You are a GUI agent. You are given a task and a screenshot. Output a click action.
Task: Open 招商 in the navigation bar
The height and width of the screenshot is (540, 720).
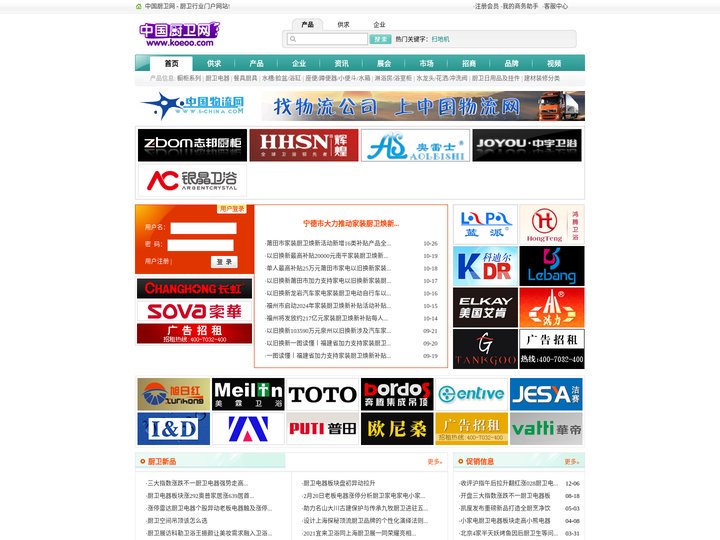tap(469, 63)
